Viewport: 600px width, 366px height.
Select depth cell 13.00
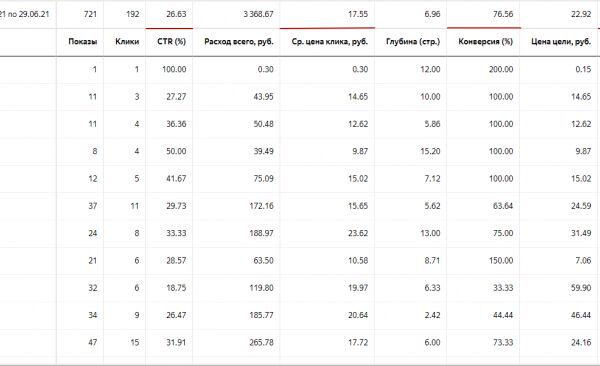430,233
